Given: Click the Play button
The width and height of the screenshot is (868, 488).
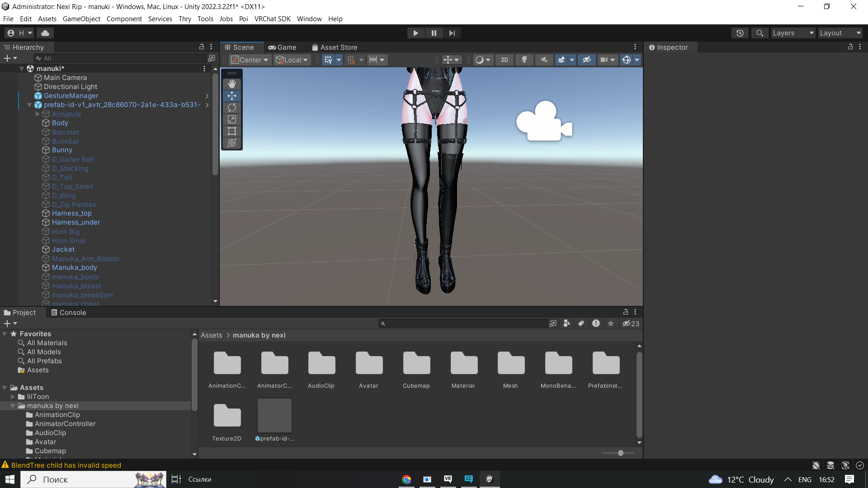Looking at the screenshot, I should pyautogui.click(x=415, y=33).
